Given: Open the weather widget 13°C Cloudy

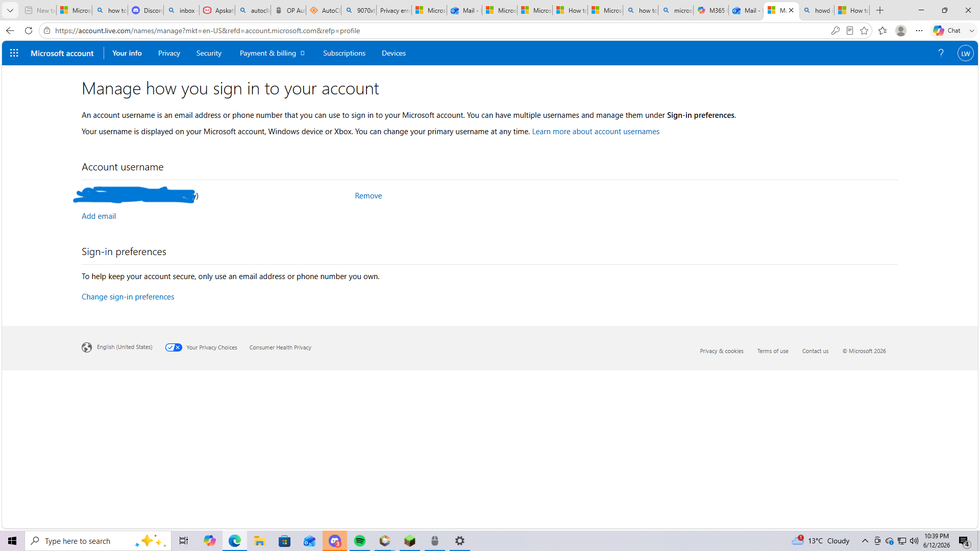Looking at the screenshot, I should pos(821,541).
